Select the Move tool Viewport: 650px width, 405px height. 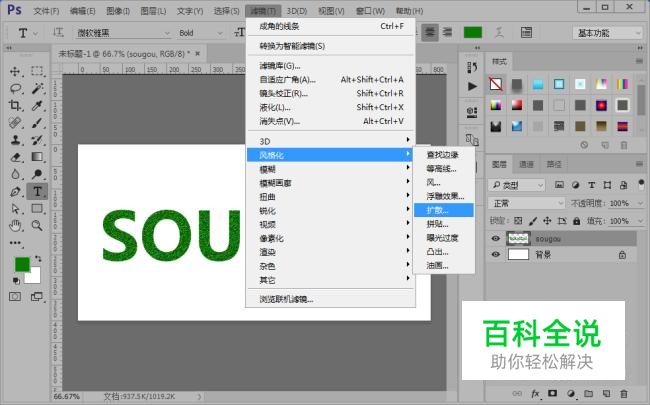pyautogui.click(x=15, y=71)
